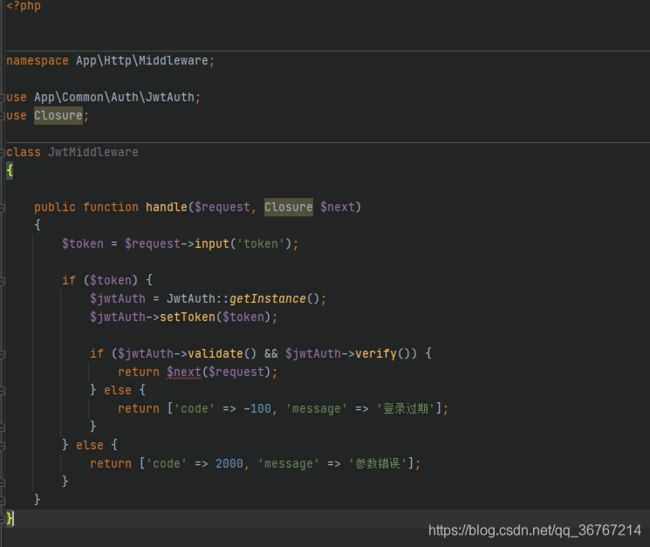Click the public keyword of handle
The height and width of the screenshot is (547, 650).
click(x=55, y=207)
